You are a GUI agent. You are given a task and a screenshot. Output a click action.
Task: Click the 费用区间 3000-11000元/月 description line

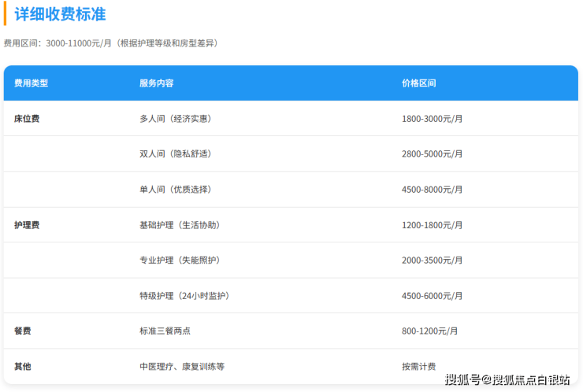111,43
